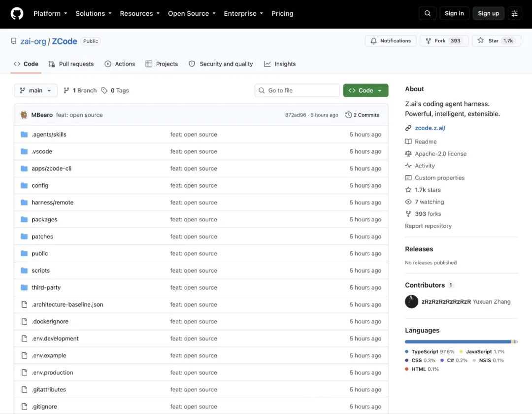Expand the Platform dropdown menu
532x414 pixels.
(x=50, y=14)
